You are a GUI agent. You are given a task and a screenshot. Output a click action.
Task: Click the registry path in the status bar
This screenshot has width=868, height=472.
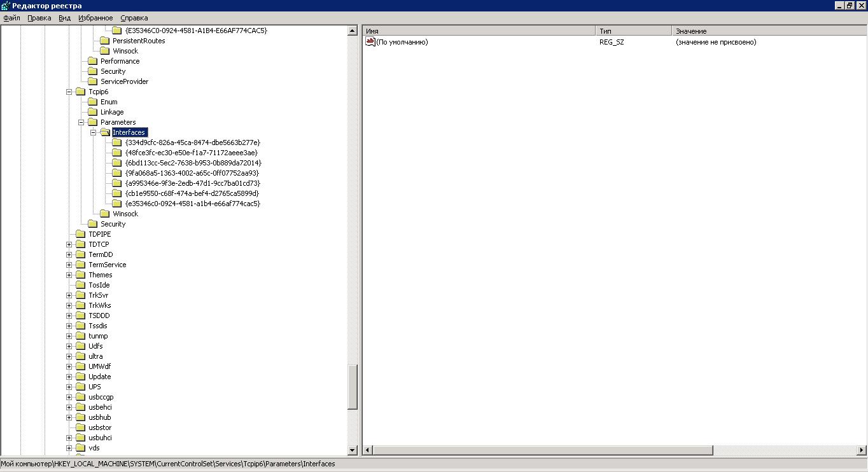point(168,464)
